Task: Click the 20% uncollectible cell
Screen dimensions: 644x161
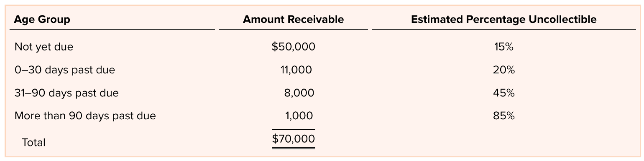Action: point(503,70)
